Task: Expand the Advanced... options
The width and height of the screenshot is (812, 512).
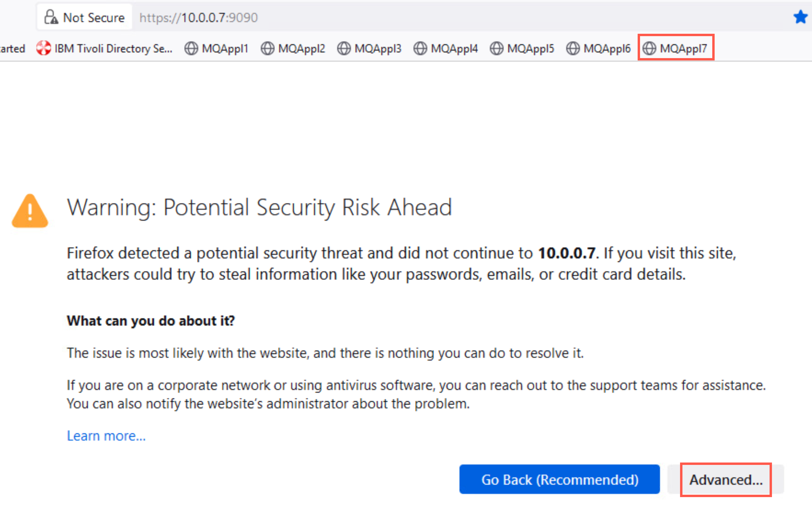Action: click(x=726, y=479)
